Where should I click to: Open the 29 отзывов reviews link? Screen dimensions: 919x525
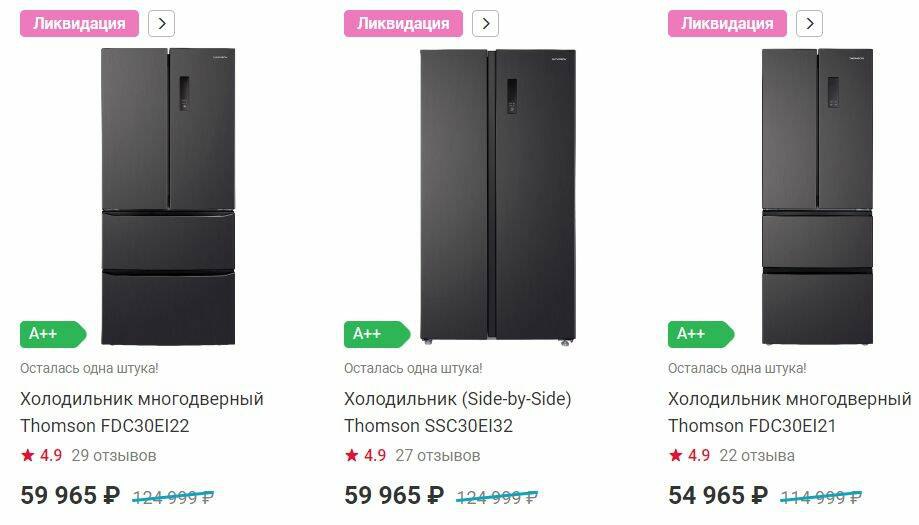(x=114, y=456)
